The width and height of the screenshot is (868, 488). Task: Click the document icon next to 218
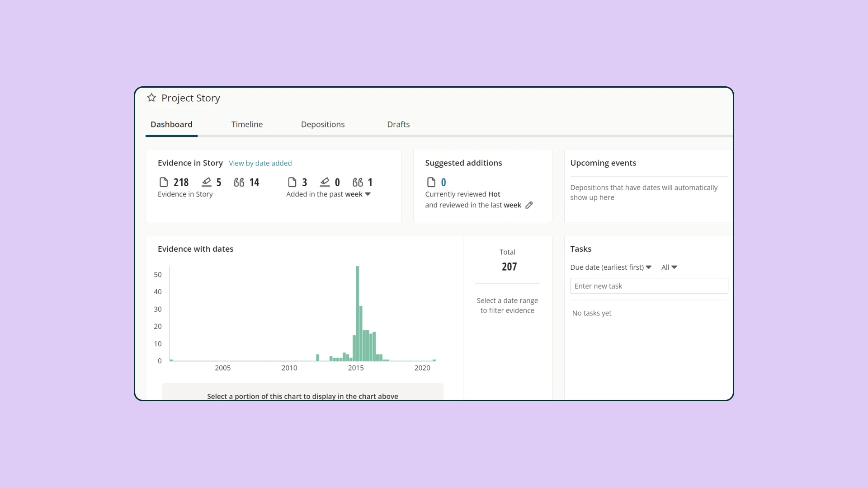click(164, 182)
